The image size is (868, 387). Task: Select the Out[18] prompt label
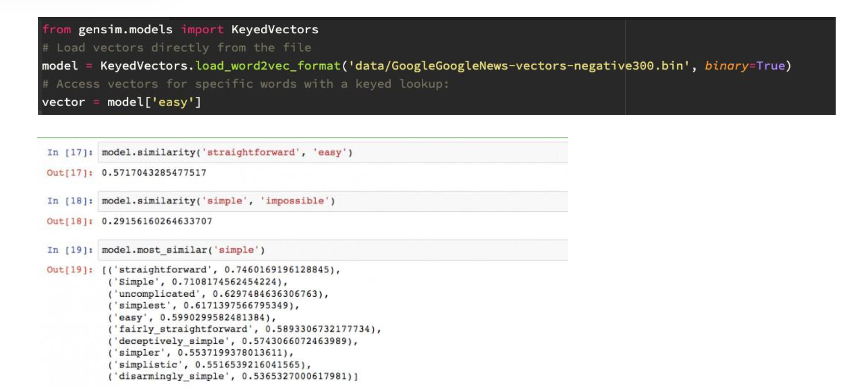tap(70, 221)
